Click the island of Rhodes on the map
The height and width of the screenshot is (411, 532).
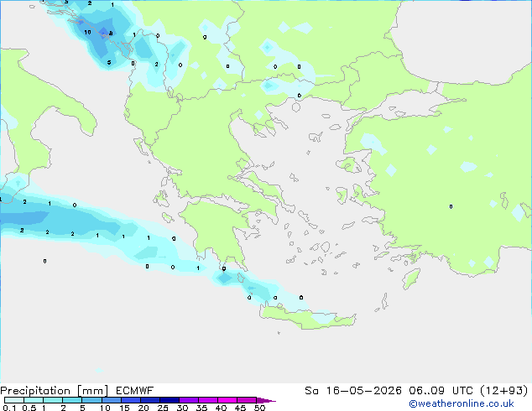click(x=411, y=278)
